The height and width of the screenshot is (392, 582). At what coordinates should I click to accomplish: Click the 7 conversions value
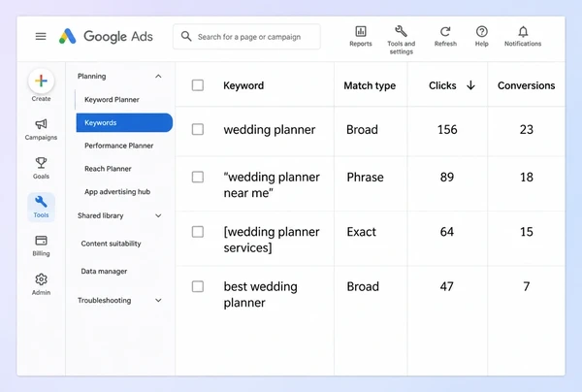click(527, 286)
